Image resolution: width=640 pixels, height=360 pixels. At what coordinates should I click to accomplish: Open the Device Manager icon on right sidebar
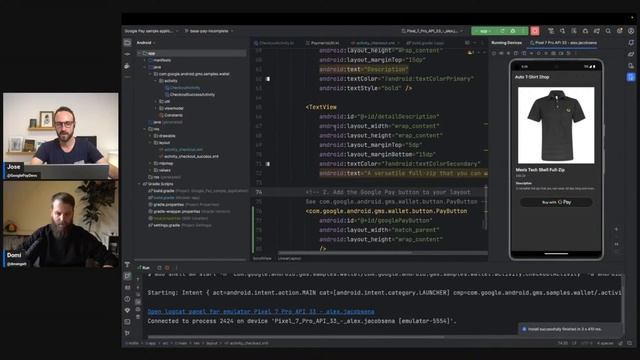(631, 66)
